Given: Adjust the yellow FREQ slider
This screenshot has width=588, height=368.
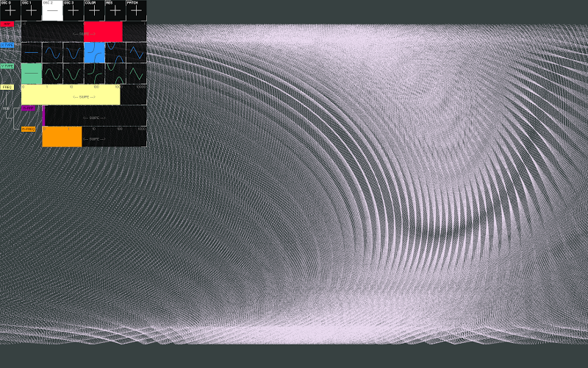Looking at the screenshot, I should click(x=84, y=95).
